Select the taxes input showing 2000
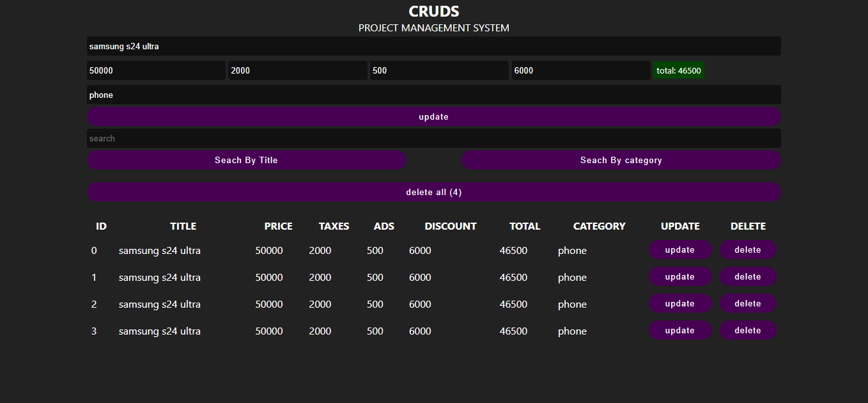Viewport: 868px width, 403px height. coord(297,70)
